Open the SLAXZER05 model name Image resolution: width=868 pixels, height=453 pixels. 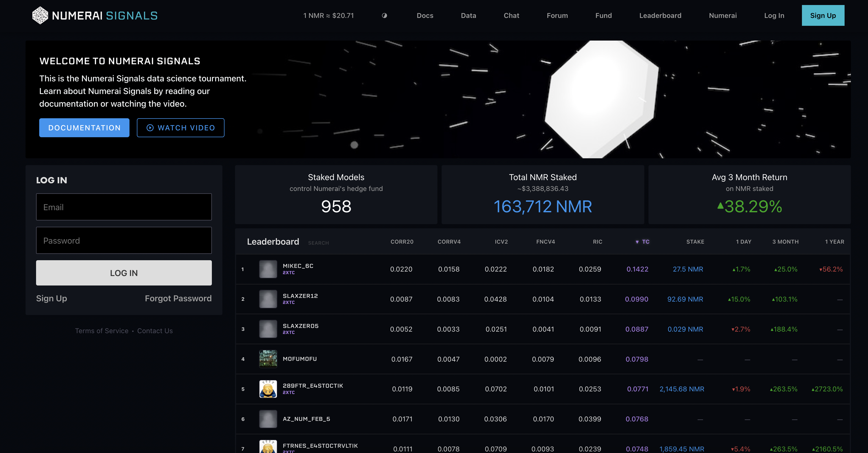[301, 326]
